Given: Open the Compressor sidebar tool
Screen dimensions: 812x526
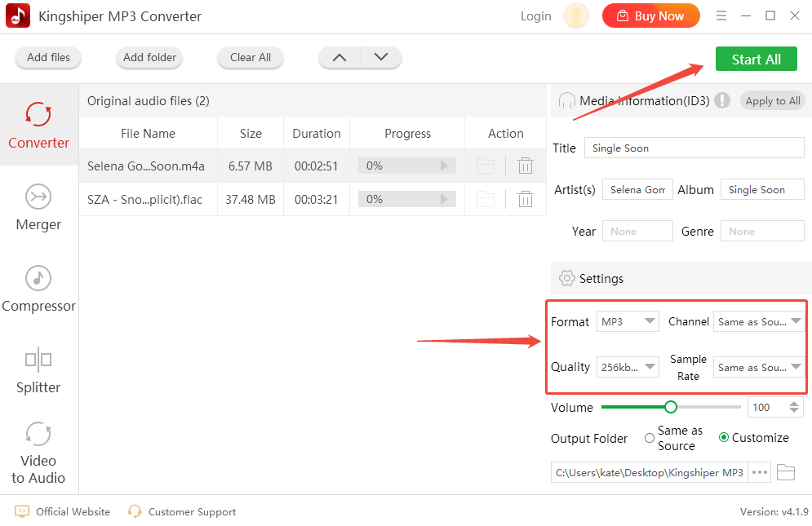Looking at the screenshot, I should coord(39,289).
